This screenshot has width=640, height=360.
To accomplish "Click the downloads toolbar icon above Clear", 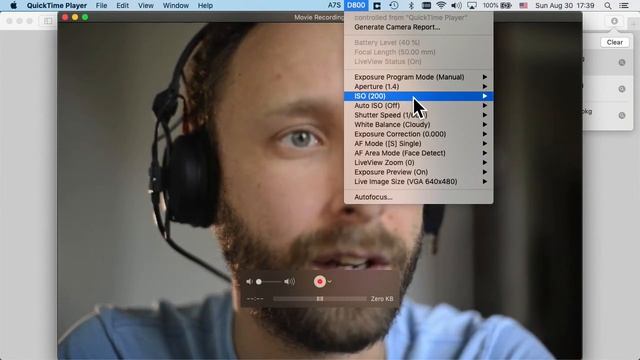I will [x=614, y=21].
